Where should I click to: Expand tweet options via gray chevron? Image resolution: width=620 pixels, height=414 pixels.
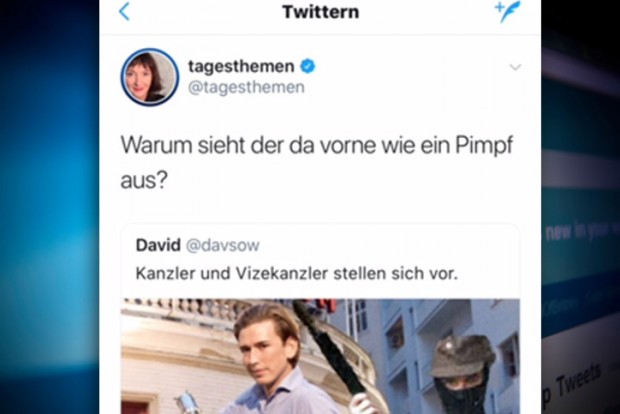(515, 67)
